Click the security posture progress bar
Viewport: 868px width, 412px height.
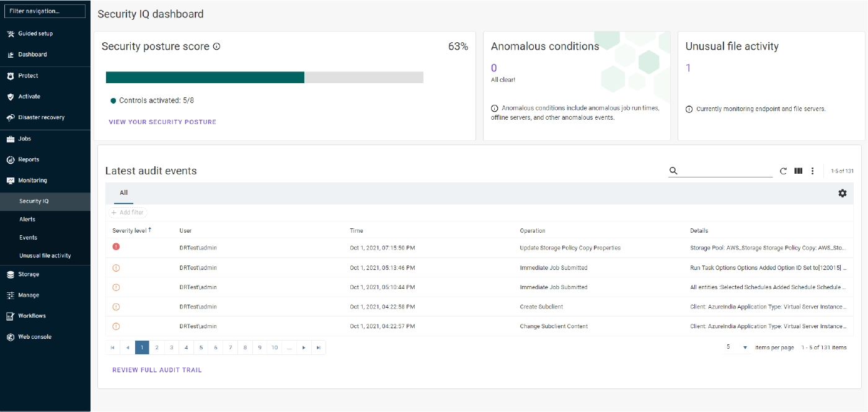click(264, 78)
